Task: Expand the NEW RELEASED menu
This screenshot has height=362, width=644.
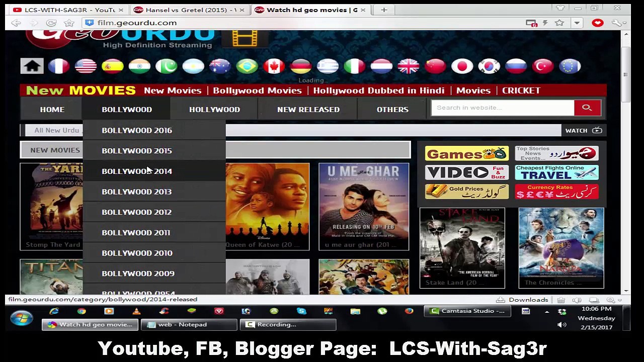Action: point(308,109)
